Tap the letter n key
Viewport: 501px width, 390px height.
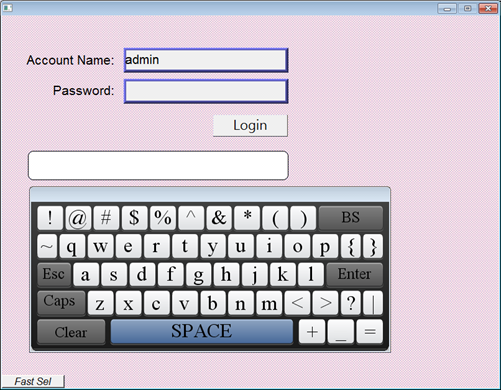(x=241, y=303)
